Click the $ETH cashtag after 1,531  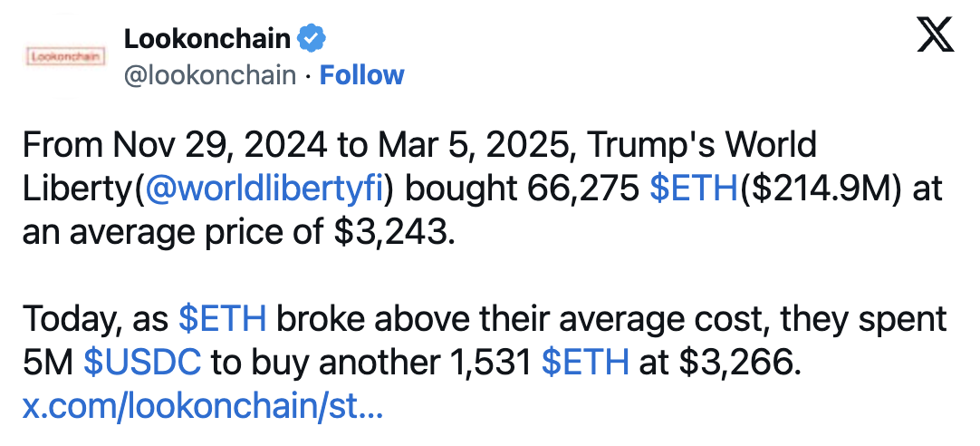(x=586, y=363)
